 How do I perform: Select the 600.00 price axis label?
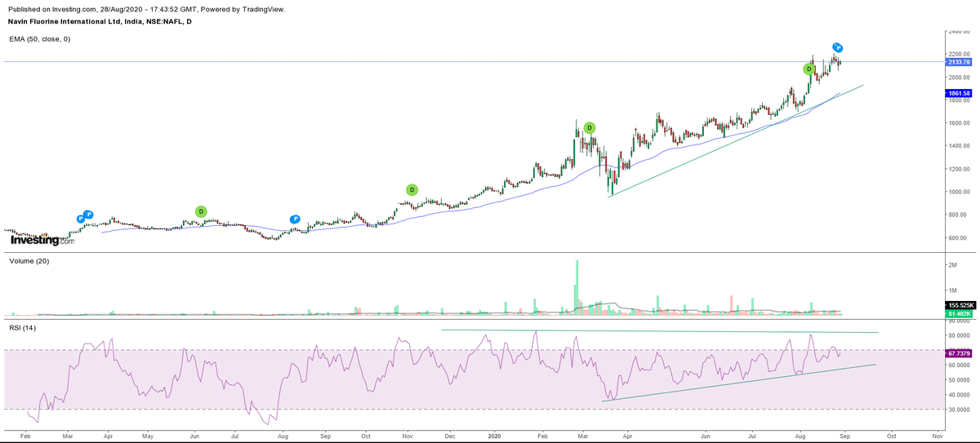tap(959, 237)
